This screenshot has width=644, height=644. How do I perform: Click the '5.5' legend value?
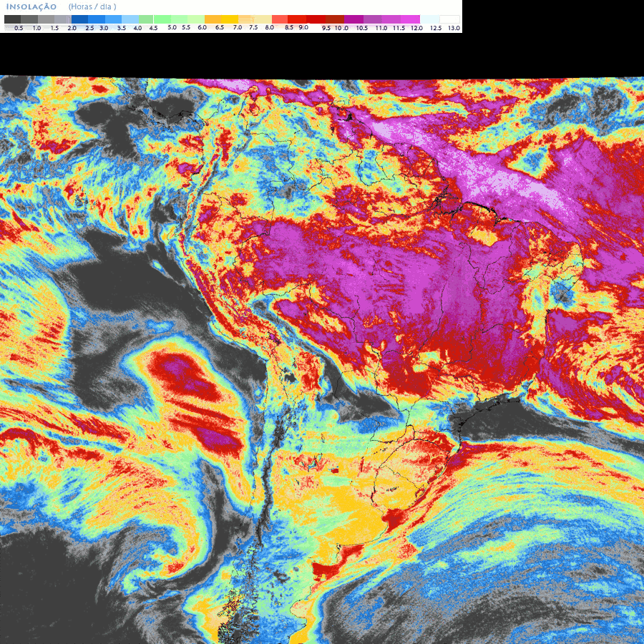pyautogui.click(x=186, y=27)
